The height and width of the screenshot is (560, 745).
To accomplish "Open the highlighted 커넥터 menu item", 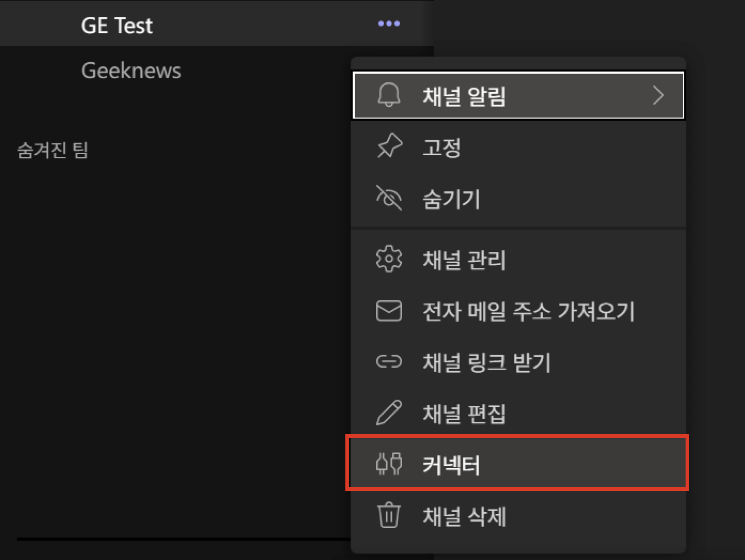I will [x=518, y=464].
